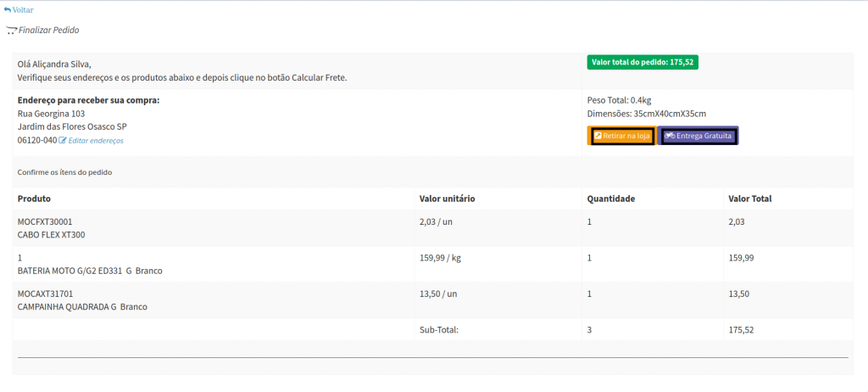This screenshot has width=868, height=392.
Task: Select the Entrega Gratuita delivery button
Action: [x=698, y=136]
